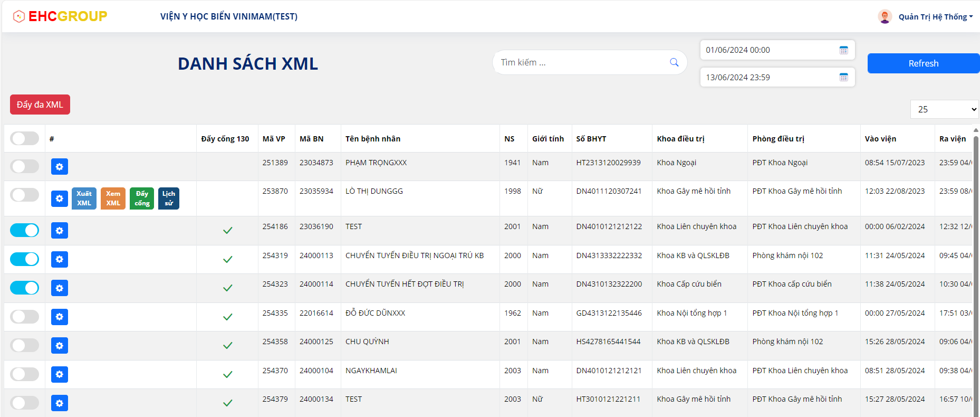Image resolution: width=980 pixels, height=417 pixels.
Task: Turn off switch for record 254323
Action: [24, 288]
